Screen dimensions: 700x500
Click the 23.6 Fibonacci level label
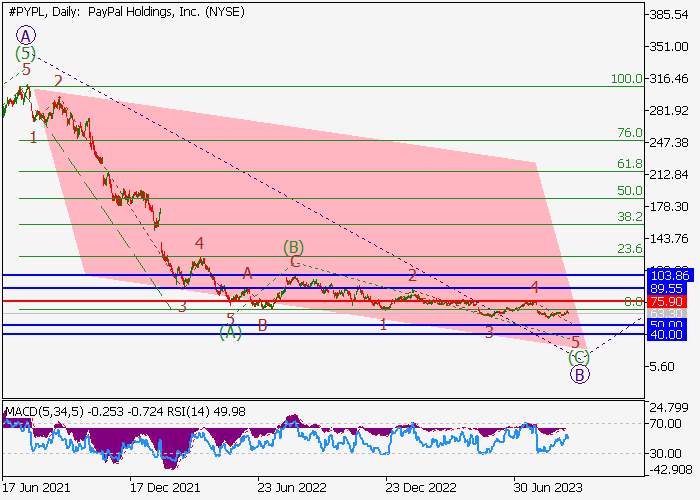pyautogui.click(x=630, y=249)
